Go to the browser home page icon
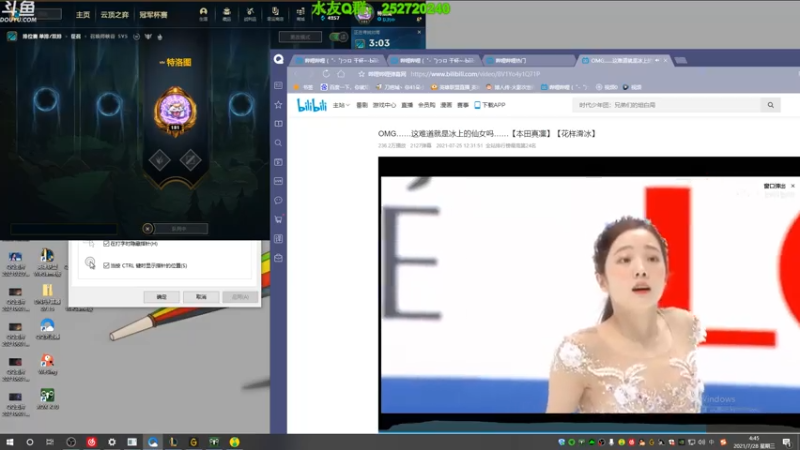This screenshot has height=450, width=800. point(341,74)
